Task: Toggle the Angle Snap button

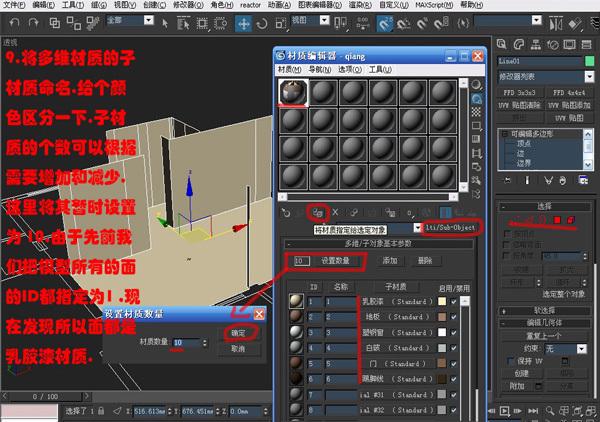Action: point(403,24)
